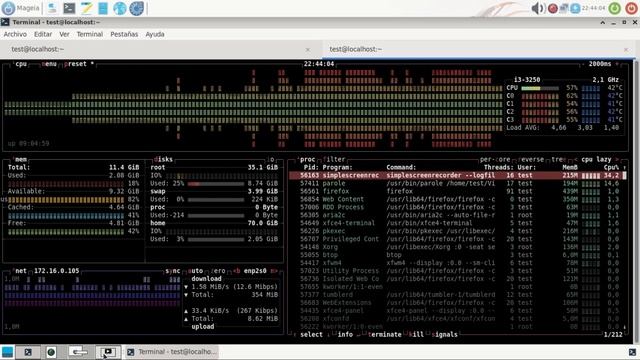This screenshot has height=360, width=640.
Task: Switch to third workspace thumbnail
Action: click(78, 352)
